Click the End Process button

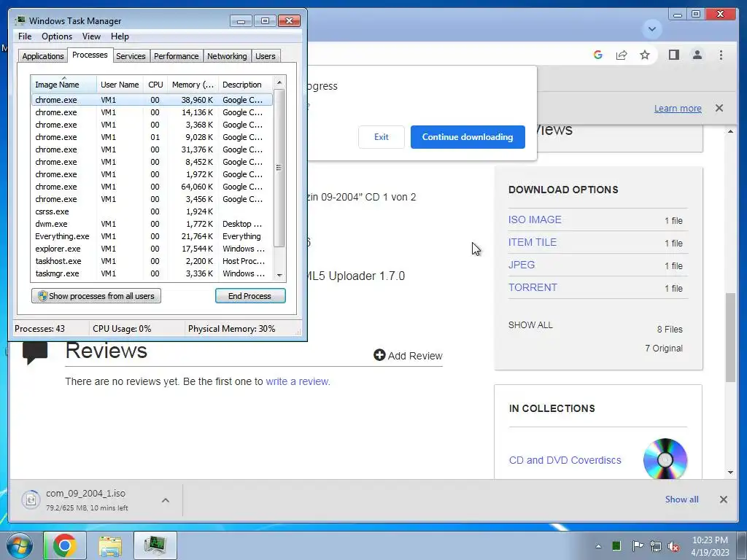[250, 296]
